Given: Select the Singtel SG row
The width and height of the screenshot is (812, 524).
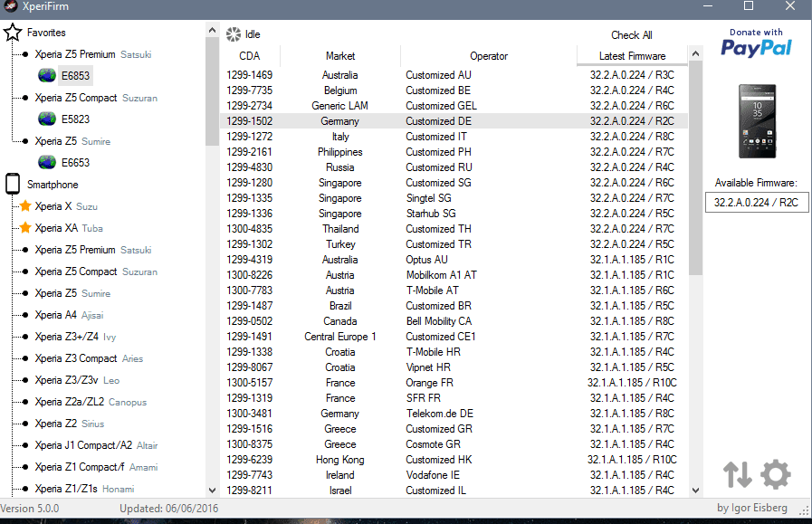Looking at the screenshot, I should [454, 198].
